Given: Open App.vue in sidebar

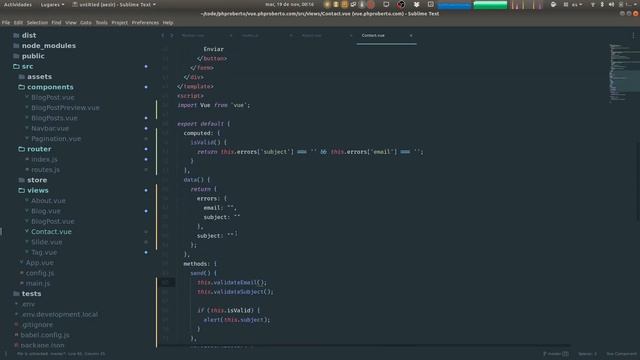Looking at the screenshot, I should 40,263.
